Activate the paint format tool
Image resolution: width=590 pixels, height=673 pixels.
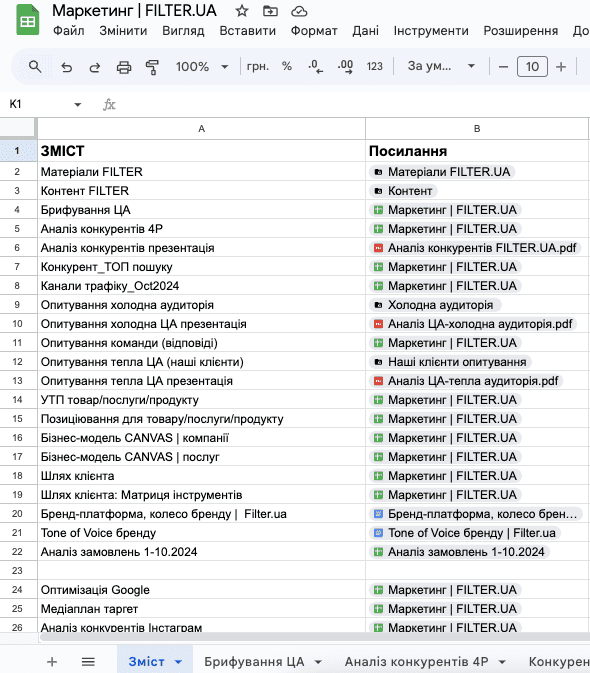152,67
